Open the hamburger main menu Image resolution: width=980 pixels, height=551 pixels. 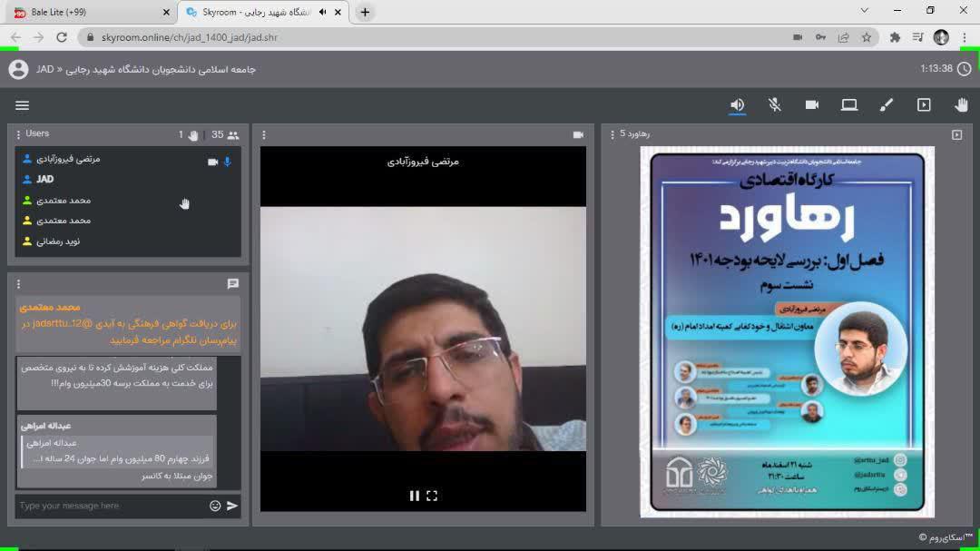click(x=23, y=105)
